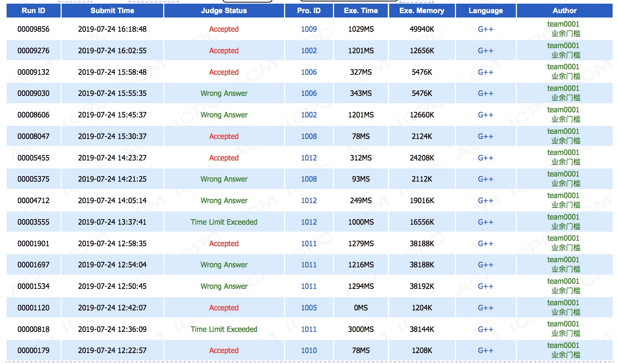Image resolution: width=617 pixels, height=364 pixels.
Task: Open problem 1009 link in run 00009856
Action: (x=308, y=29)
